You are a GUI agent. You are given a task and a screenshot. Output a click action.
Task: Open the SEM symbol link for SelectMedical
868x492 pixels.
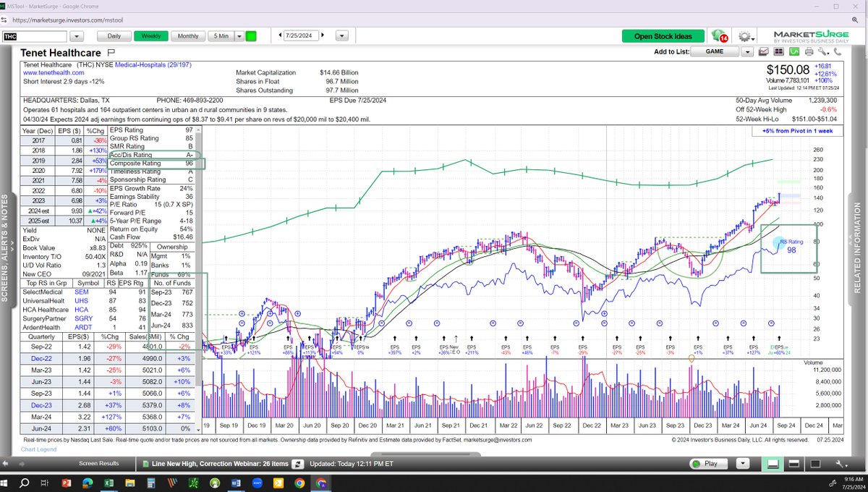tap(82, 291)
